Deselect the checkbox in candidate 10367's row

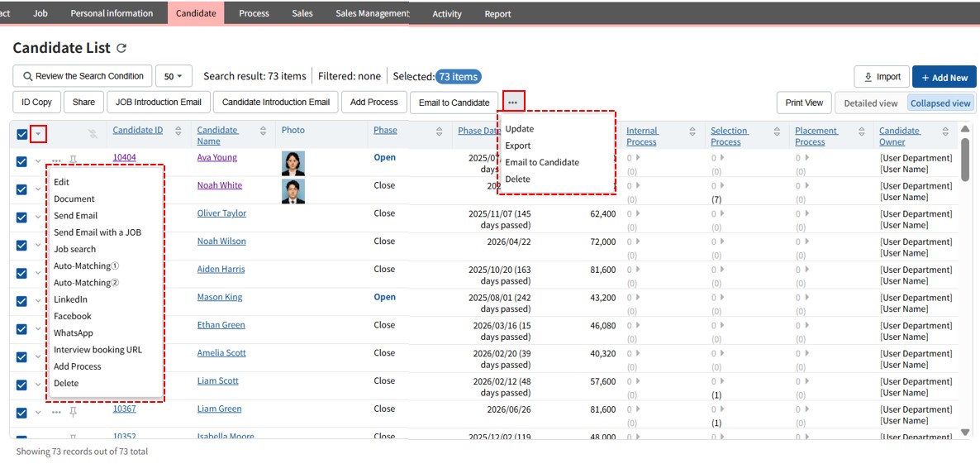click(22, 412)
